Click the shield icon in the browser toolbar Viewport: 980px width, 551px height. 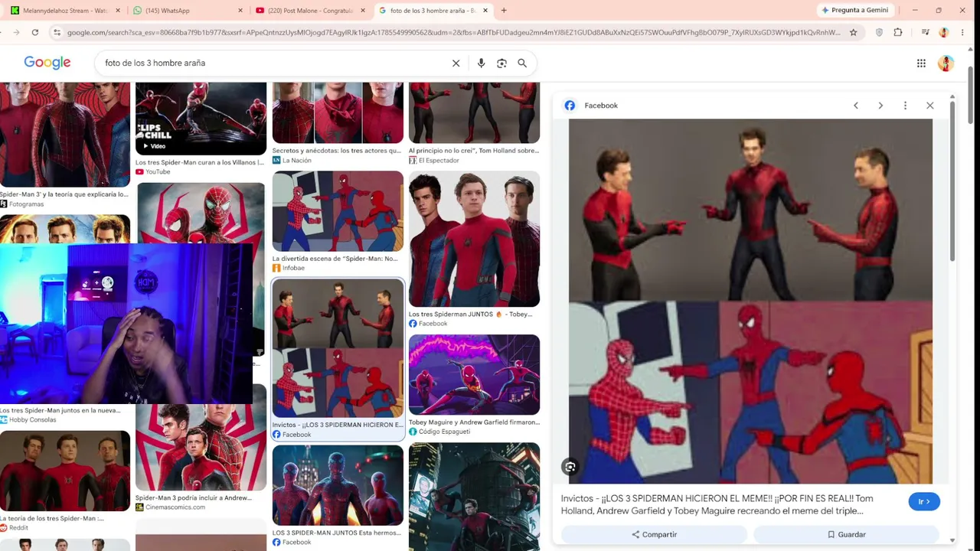click(879, 32)
